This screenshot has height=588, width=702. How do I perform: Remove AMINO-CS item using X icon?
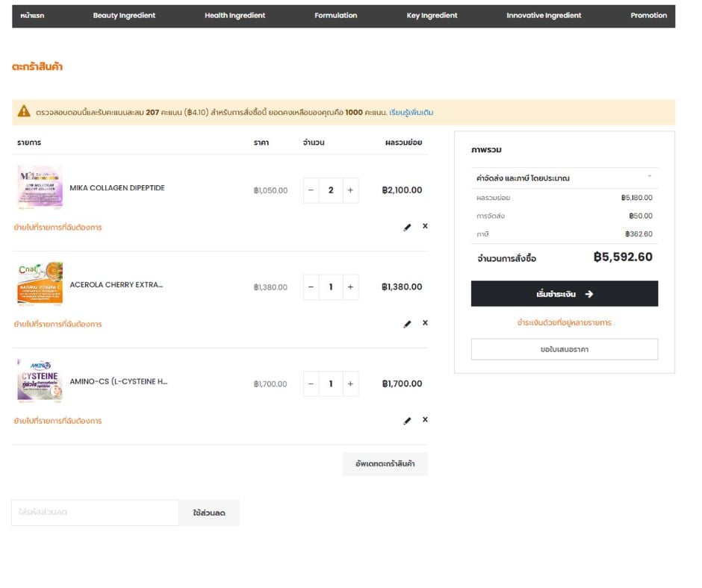[425, 419]
